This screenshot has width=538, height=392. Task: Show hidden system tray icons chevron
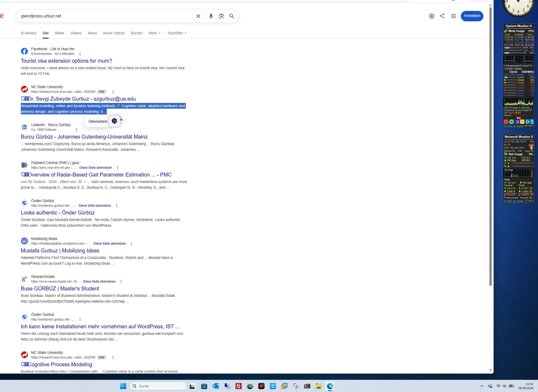click(482, 386)
